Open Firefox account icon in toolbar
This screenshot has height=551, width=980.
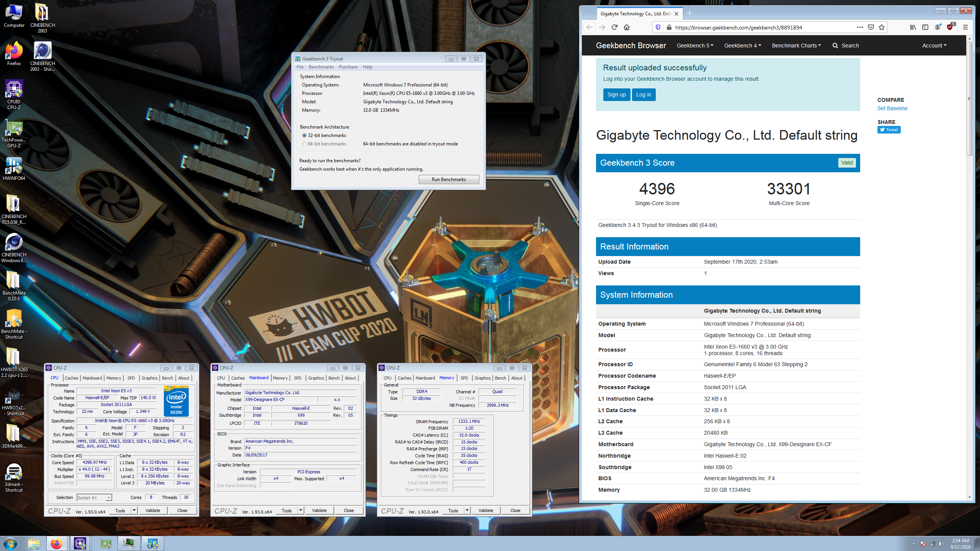pos(938,27)
